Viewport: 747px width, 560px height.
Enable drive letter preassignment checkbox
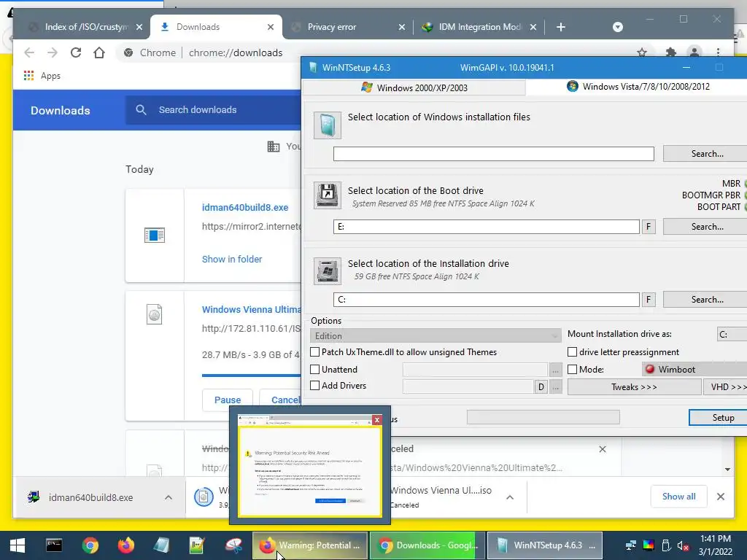pos(573,352)
